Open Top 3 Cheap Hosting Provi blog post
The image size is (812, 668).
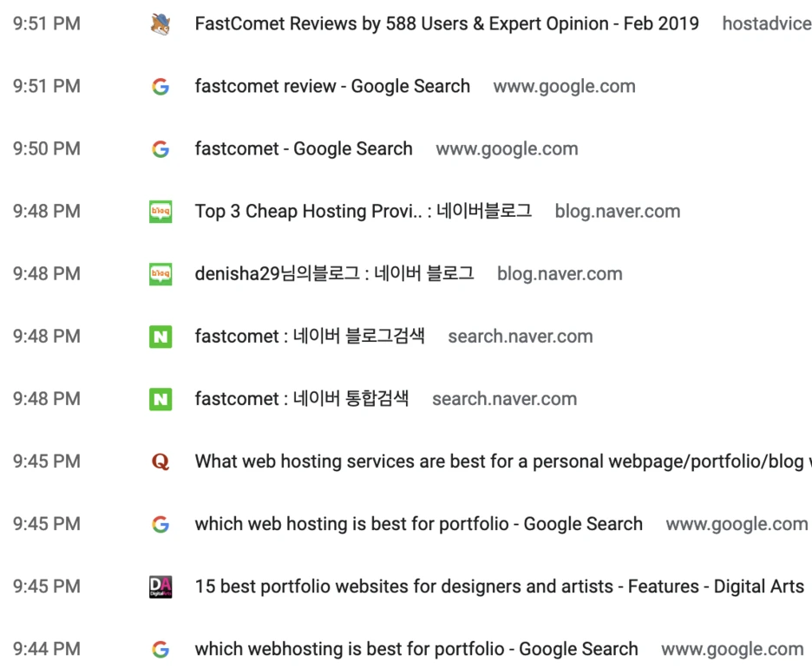click(x=363, y=211)
